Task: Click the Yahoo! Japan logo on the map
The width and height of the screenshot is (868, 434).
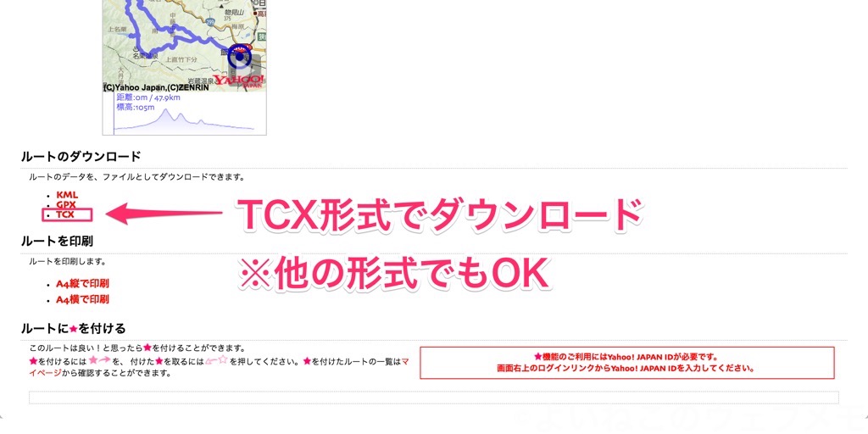Action: (x=239, y=81)
